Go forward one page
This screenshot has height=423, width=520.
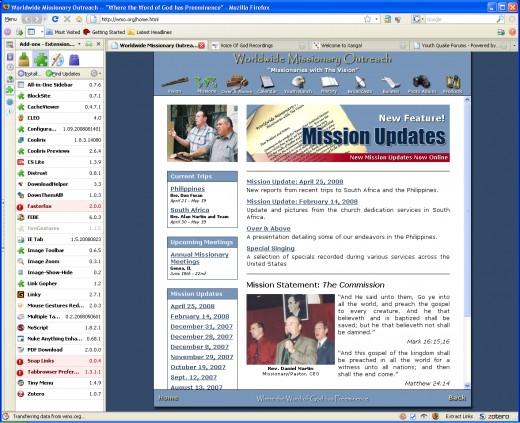pos(37,19)
